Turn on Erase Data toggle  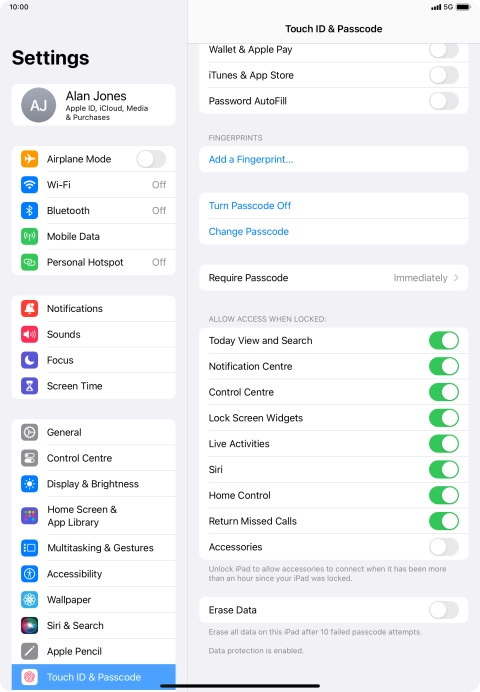pyautogui.click(x=444, y=610)
